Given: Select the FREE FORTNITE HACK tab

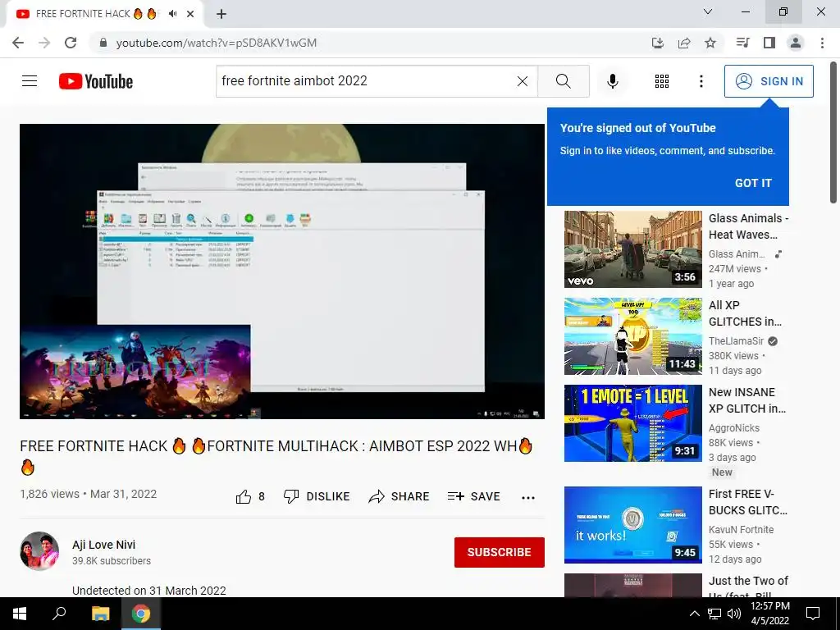Looking at the screenshot, I should click(104, 14).
